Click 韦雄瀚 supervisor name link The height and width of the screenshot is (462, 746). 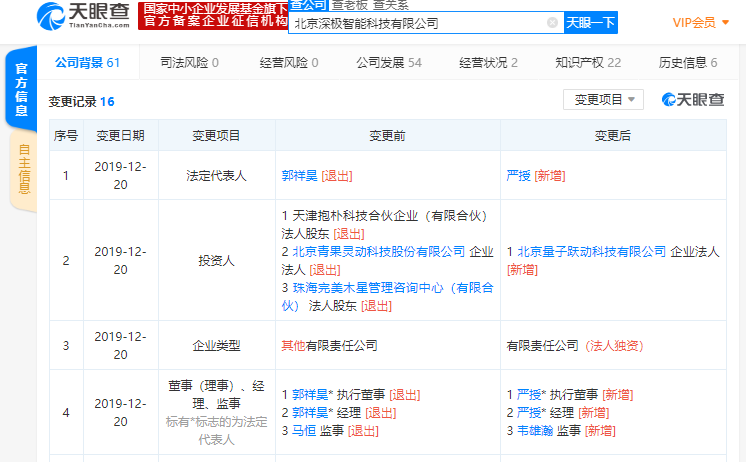(534, 430)
